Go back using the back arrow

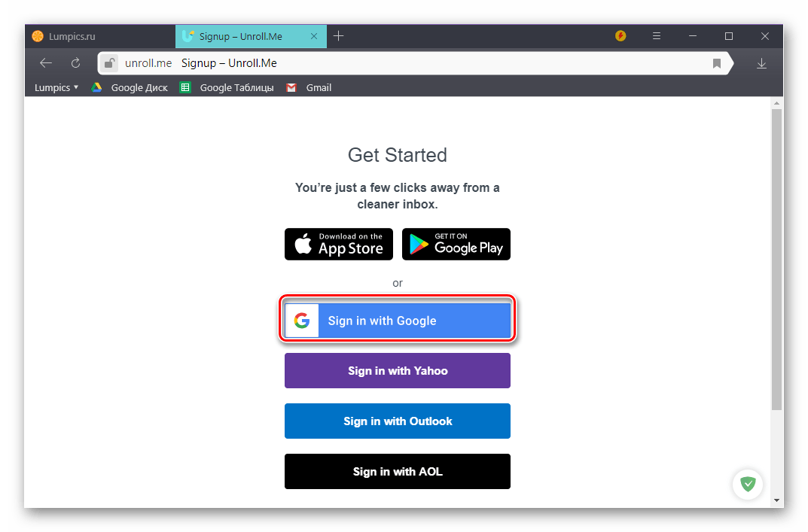(46, 62)
